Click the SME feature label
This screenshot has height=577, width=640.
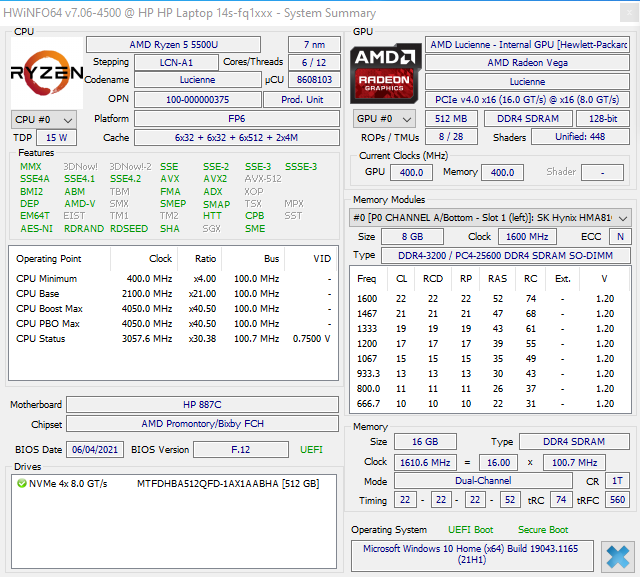[255, 229]
